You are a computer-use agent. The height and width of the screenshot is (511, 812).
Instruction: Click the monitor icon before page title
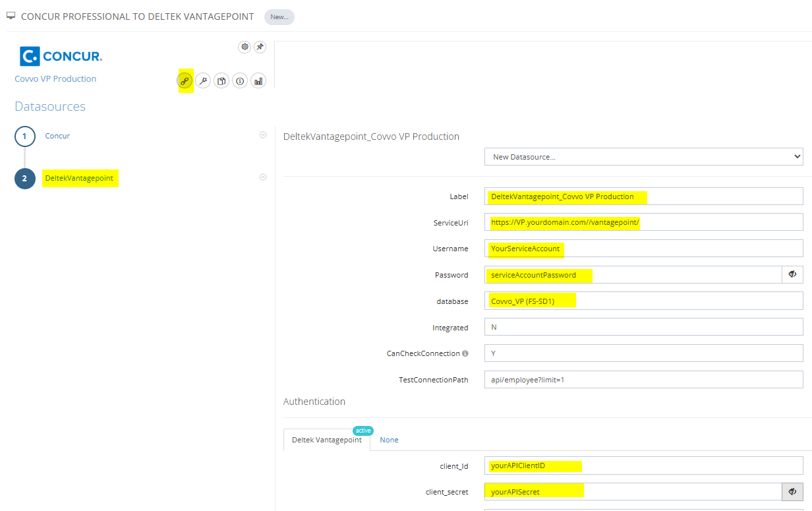coord(11,16)
